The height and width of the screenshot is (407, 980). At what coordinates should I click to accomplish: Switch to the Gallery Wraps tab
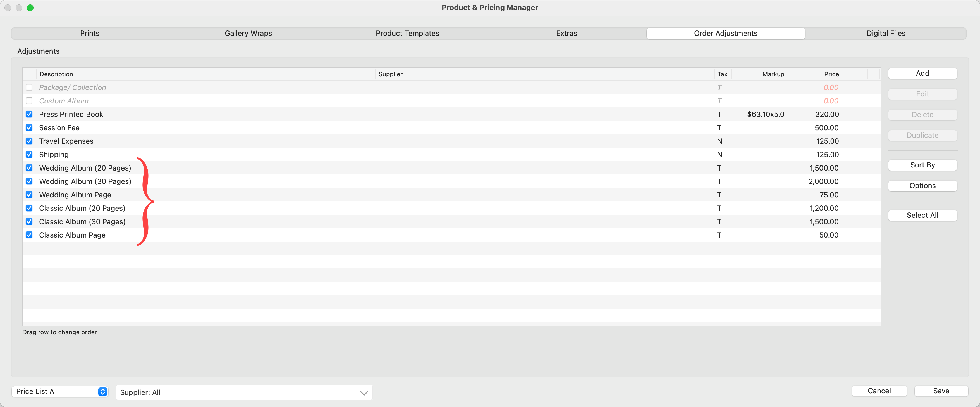[x=248, y=33]
